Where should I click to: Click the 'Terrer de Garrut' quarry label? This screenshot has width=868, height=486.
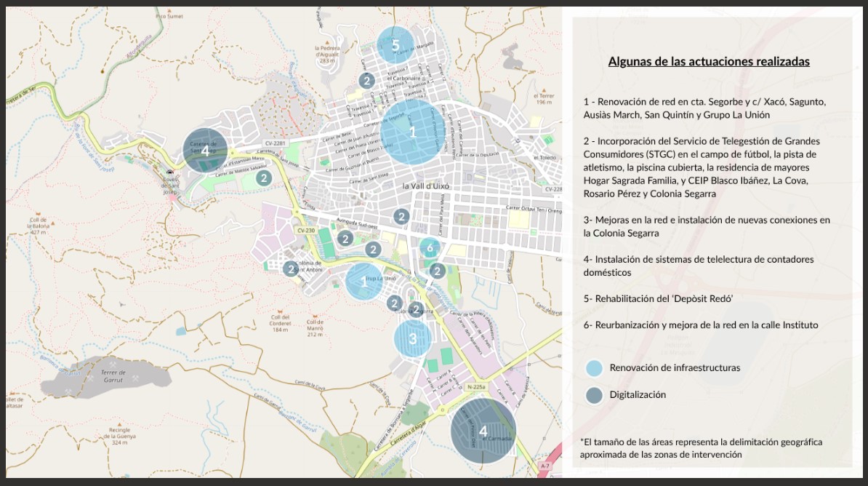tap(113, 376)
